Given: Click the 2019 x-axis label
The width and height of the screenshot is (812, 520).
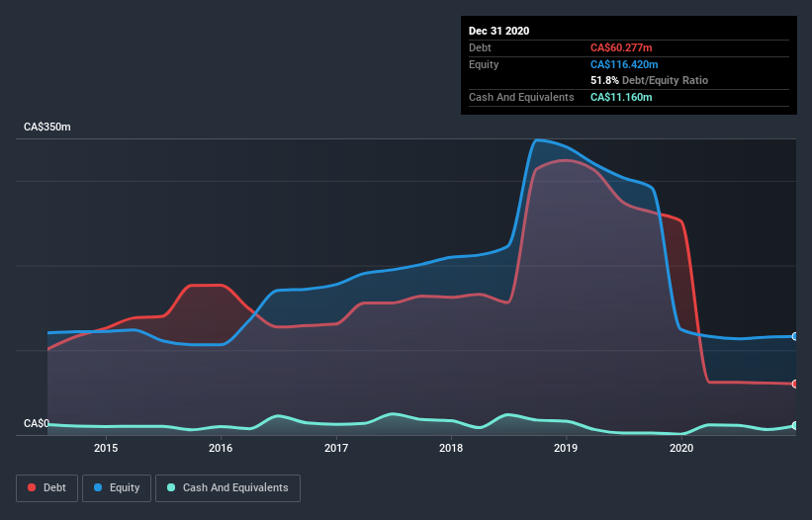Looking at the screenshot, I should coord(566,448).
